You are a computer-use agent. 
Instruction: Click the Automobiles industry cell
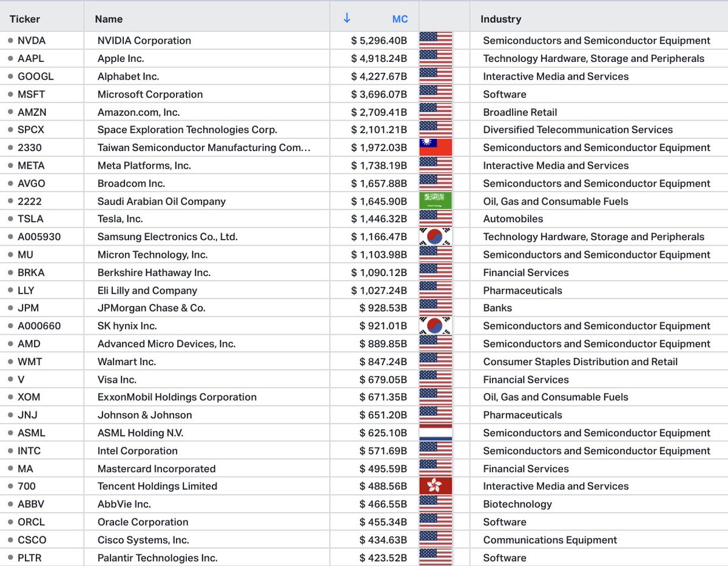(x=513, y=219)
